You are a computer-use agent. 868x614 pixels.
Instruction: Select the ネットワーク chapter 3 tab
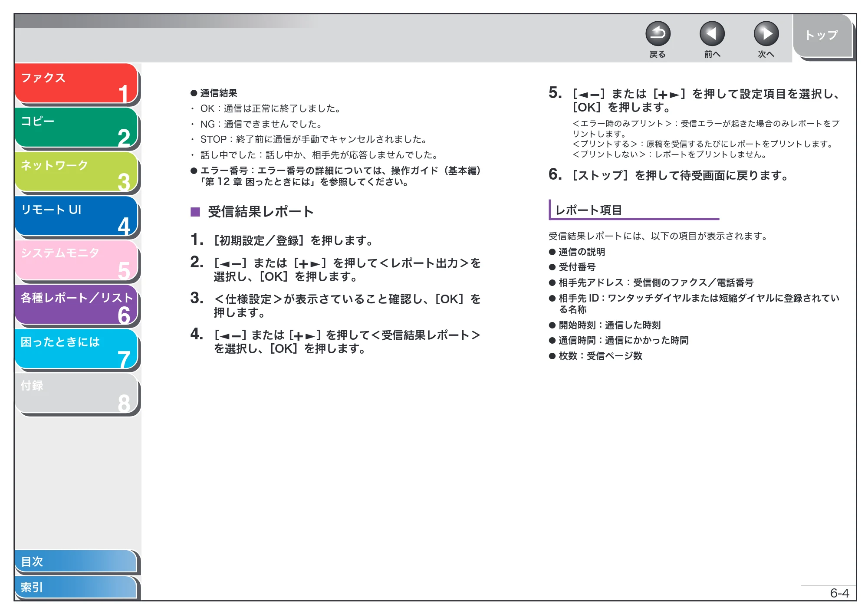pyautogui.click(x=76, y=172)
